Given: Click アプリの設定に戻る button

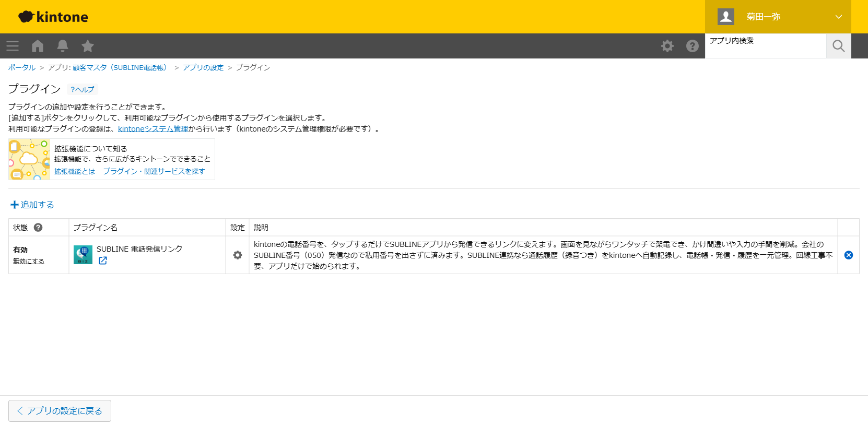Looking at the screenshot, I should 60,411.
